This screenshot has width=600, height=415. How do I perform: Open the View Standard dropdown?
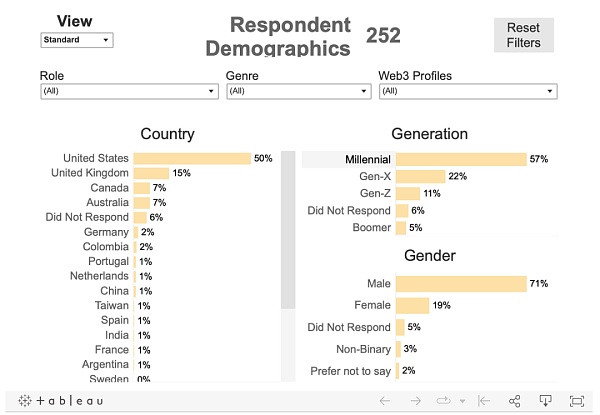tap(77, 40)
